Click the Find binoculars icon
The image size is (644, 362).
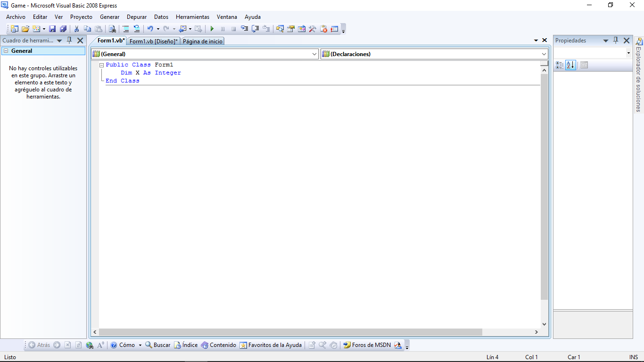[112, 29]
